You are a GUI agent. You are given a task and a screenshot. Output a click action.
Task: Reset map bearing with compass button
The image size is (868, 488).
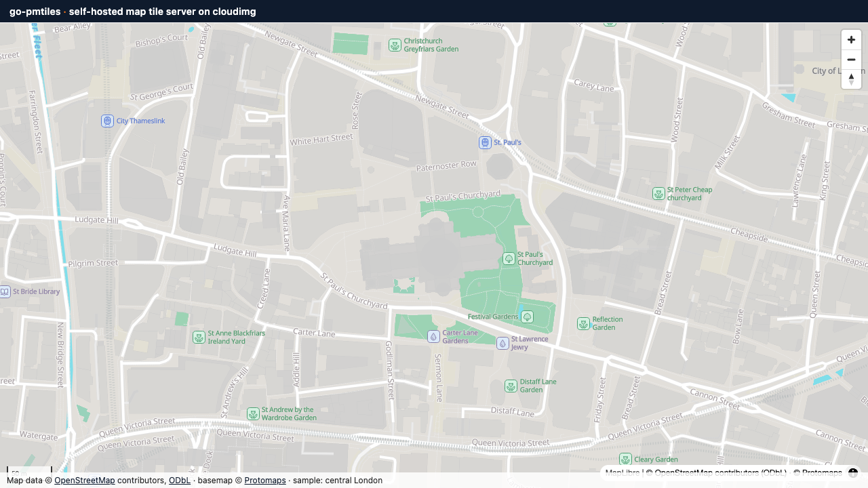click(851, 79)
